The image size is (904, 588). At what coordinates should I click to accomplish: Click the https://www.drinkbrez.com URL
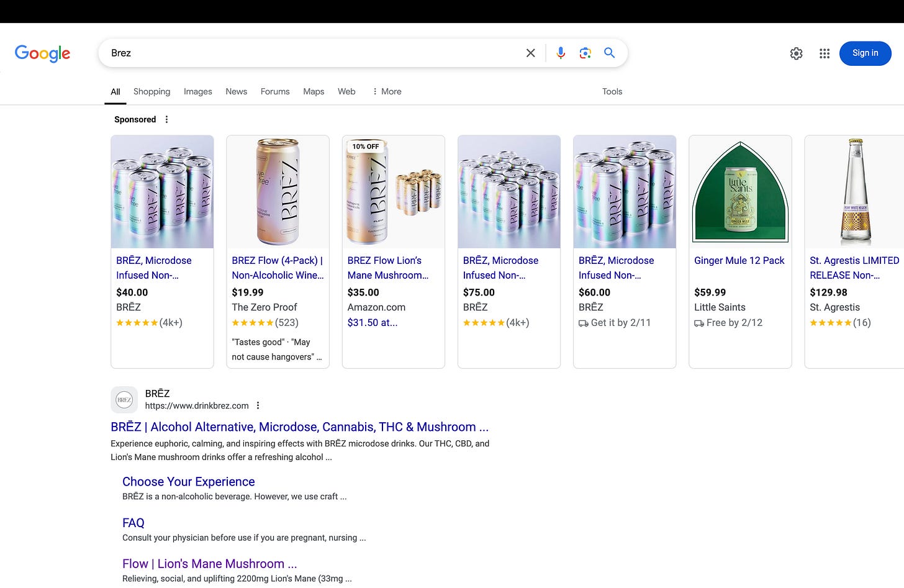point(197,405)
